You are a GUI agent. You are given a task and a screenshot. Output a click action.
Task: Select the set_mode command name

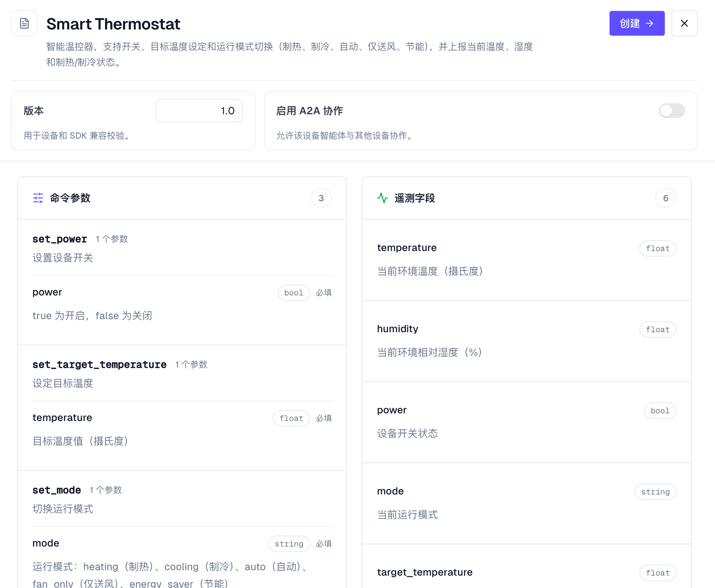pos(57,490)
